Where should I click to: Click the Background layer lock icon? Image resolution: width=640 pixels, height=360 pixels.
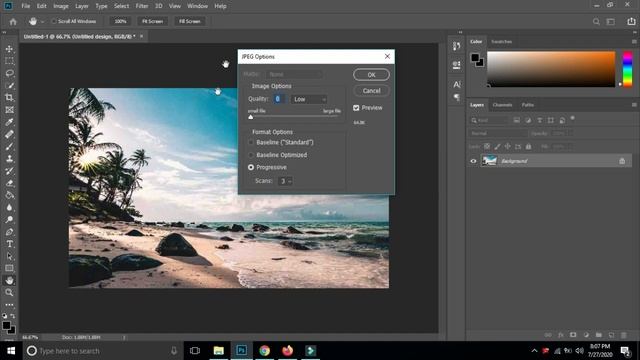[622, 161]
